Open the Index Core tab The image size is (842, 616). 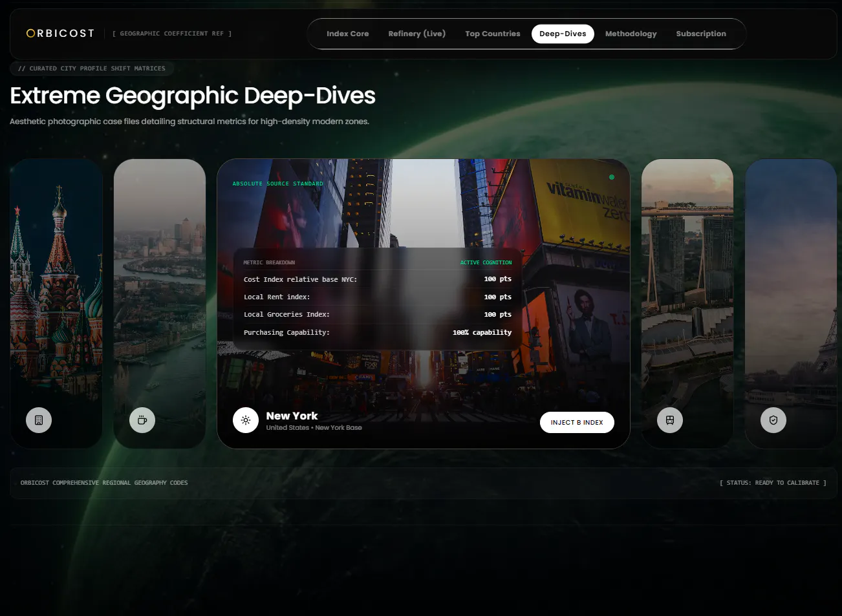point(348,34)
